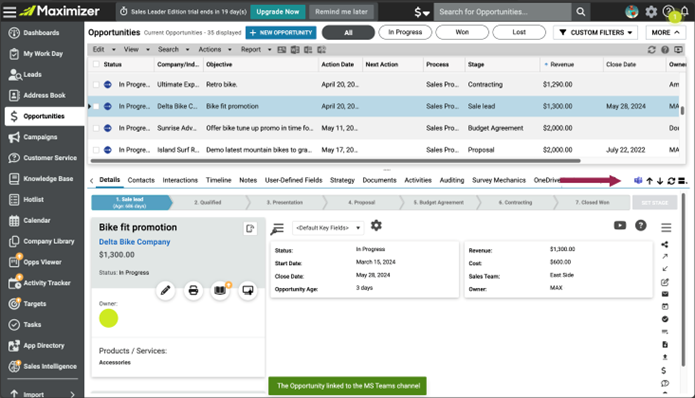Click Upgrade Now button

277,12
